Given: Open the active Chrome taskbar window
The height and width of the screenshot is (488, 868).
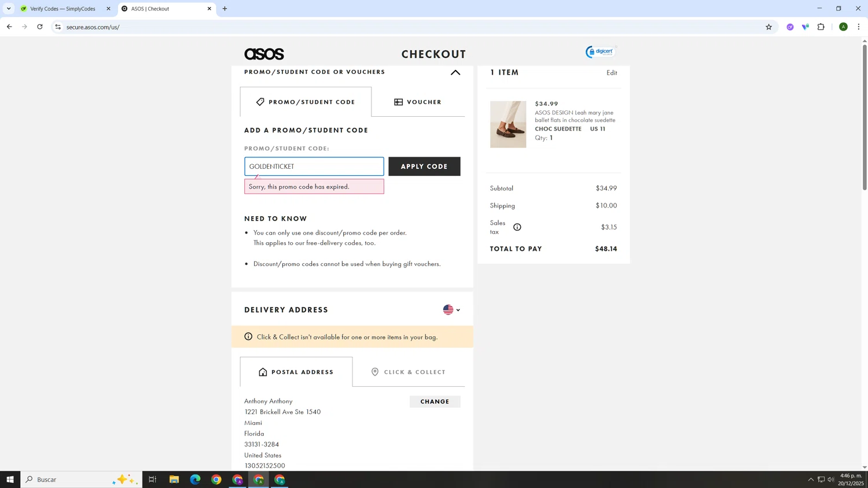Looking at the screenshot, I should coord(259,479).
